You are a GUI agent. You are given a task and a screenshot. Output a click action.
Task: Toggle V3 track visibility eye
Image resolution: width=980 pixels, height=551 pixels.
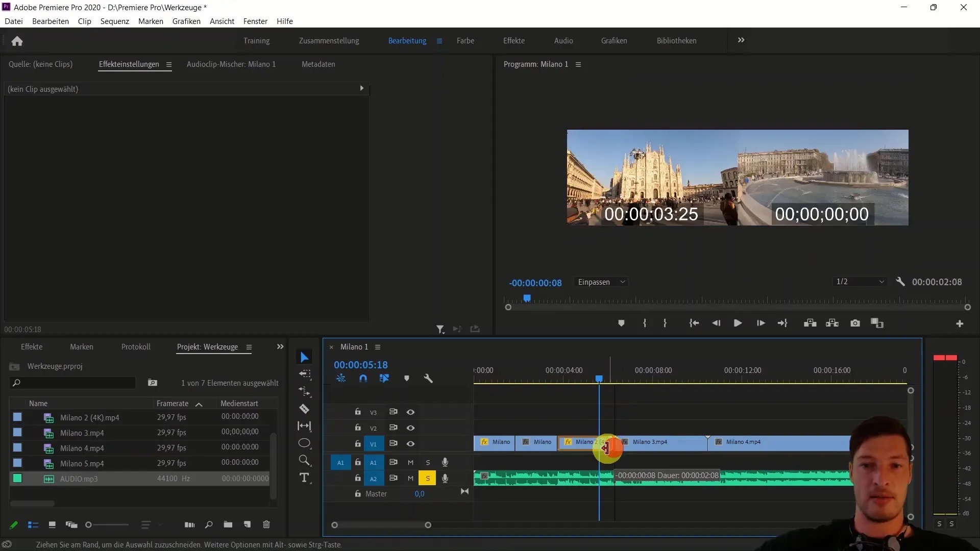pyautogui.click(x=410, y=412)
